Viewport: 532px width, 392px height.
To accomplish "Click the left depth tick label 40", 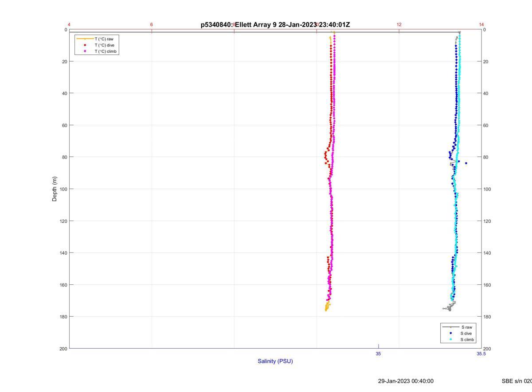I will coord(64,93).
